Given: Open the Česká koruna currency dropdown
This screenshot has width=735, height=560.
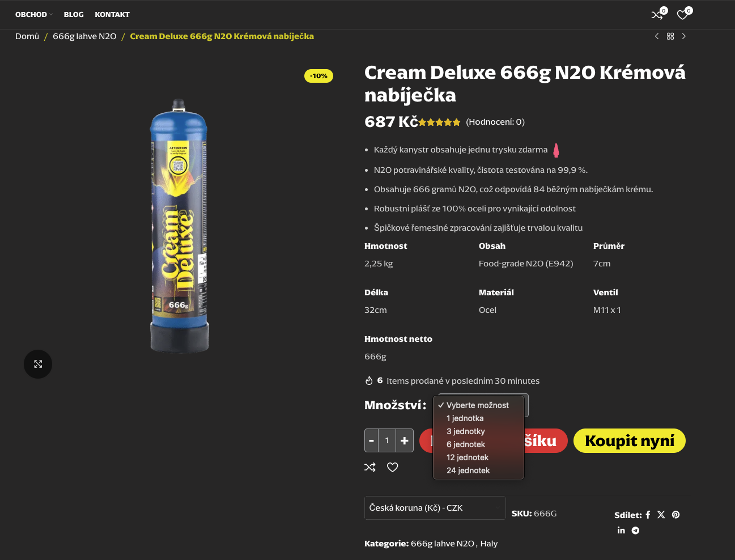Looking at the screenshot, I should click(435, 508).
